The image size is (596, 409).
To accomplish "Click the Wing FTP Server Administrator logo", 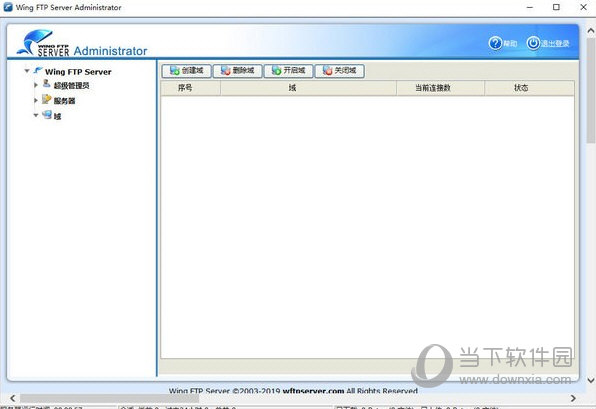I will point(82,43).
